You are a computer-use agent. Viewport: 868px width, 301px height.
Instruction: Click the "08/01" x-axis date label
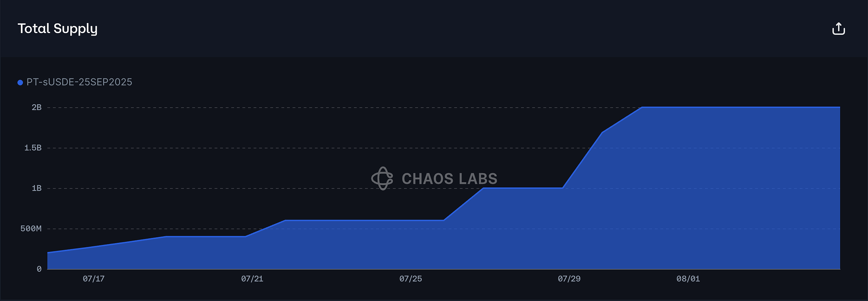tap(688, 279)
